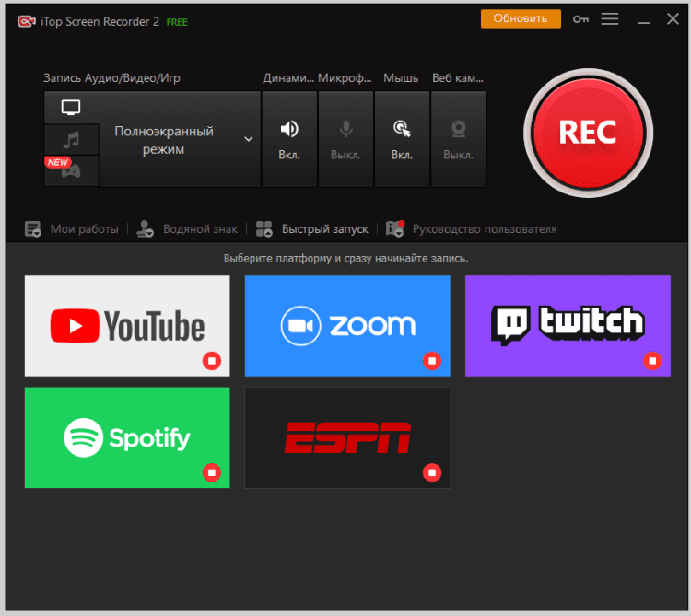Toggle the webcam overlay on
Viewport: 691px width, 616px height.
point(458,139)
